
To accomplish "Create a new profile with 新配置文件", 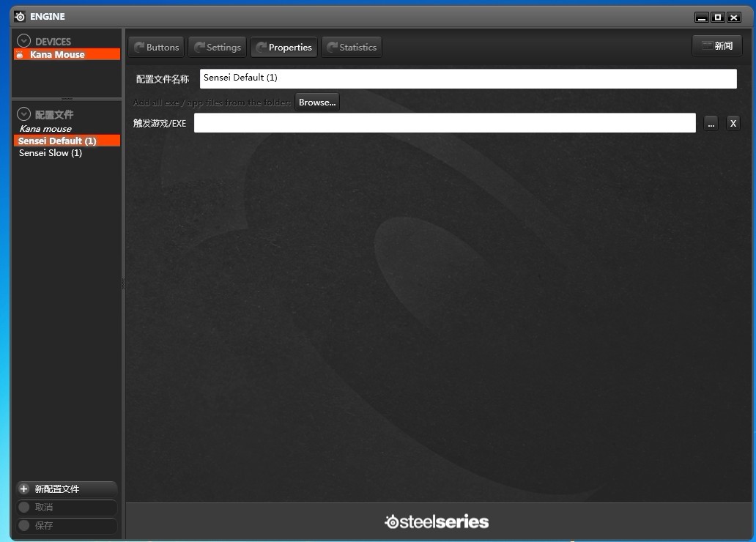I will pyautogui.click(x=67, y=489).
